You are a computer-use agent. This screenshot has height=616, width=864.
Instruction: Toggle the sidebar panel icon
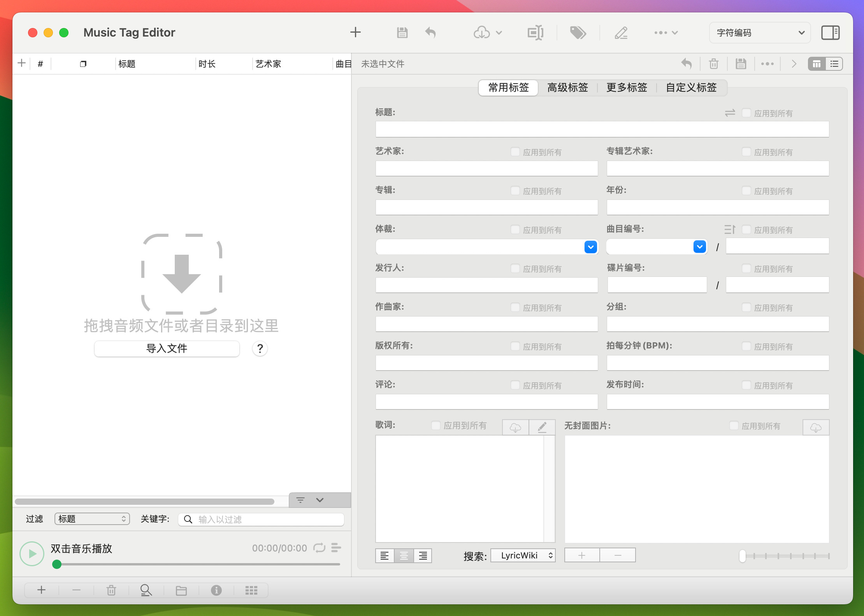(830, 33)
